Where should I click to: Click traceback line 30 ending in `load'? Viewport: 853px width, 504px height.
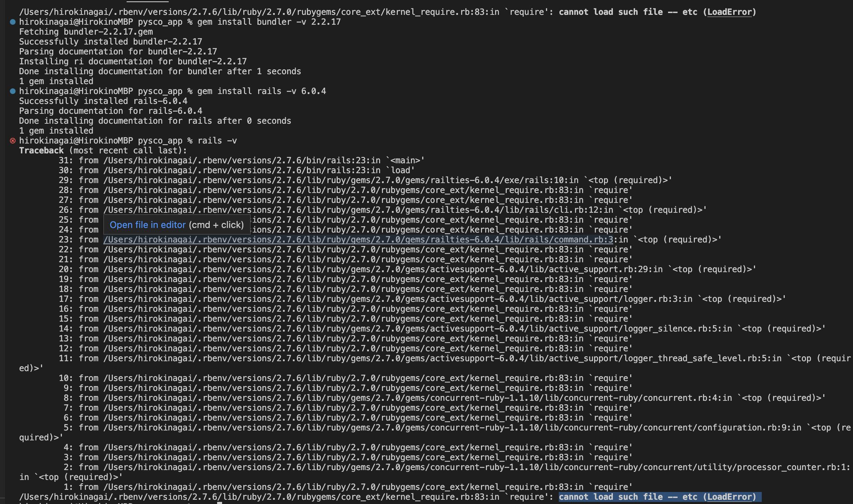(237, 170)
